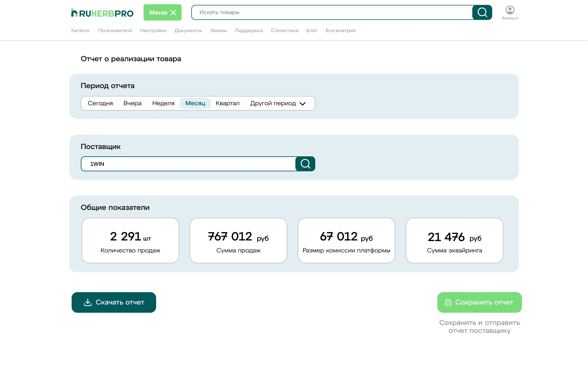This screenshot has height=387, width=588.
Task: Click the Общие показатели heading
Action: (115, 207)
